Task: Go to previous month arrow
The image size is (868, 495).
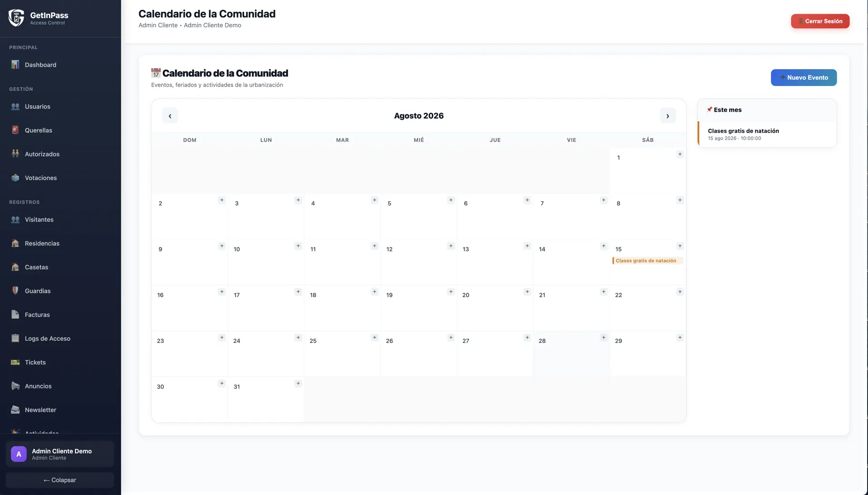Action: 170,116
